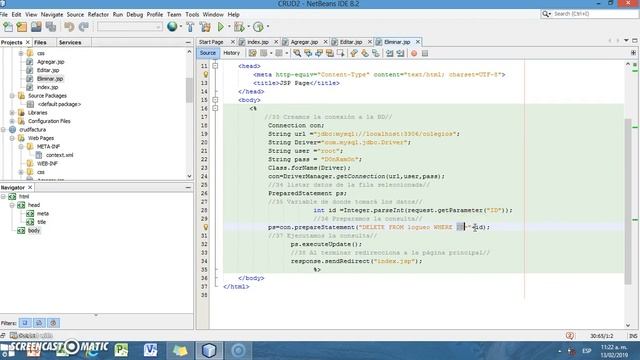The width and height of the screenshot is (640, 360).
Task: Click the Toggle Bookmark icon
Action: tap(376, 53)
